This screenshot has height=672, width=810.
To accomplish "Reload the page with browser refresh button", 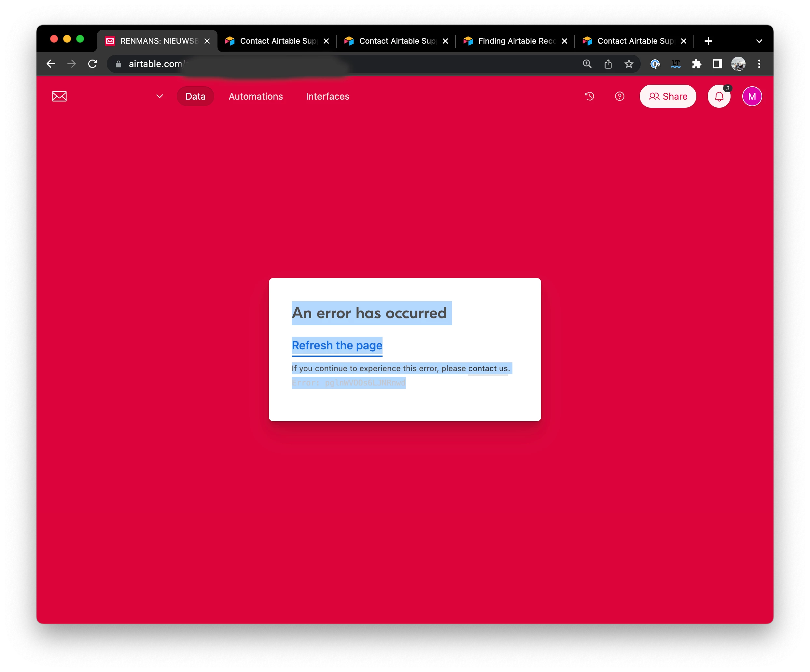I will pyautogui.click(x=92, y=64).
